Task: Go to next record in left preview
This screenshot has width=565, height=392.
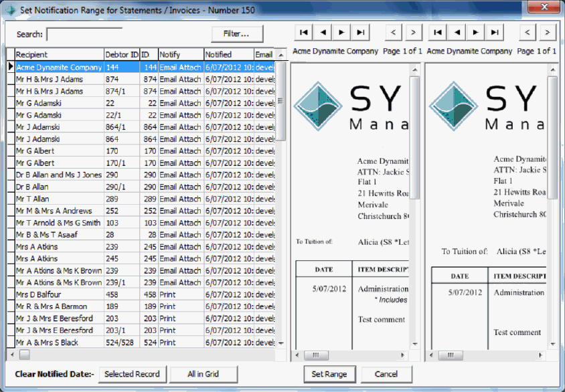Action: point(341,33)
